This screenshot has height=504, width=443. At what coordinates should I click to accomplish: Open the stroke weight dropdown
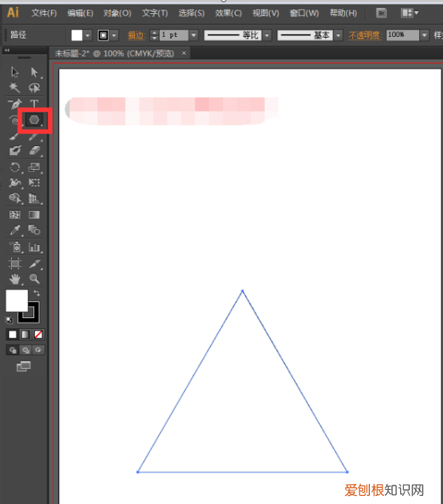point(193,35)
